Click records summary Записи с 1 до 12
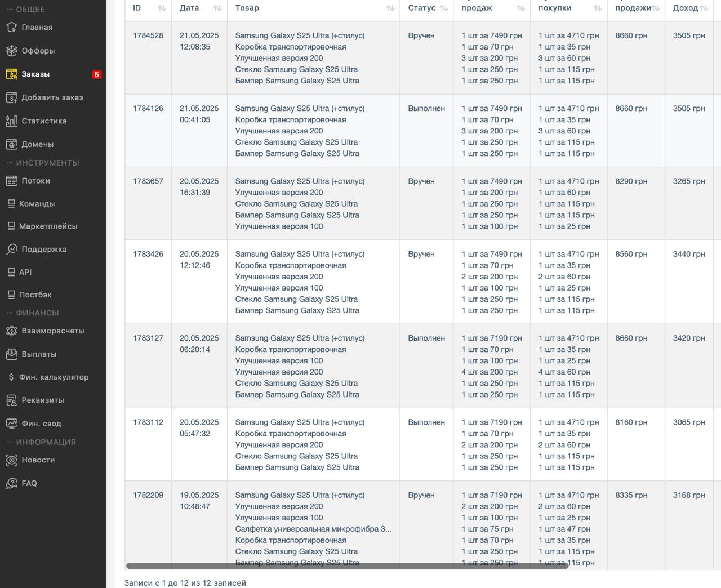Viewport: 721px width, 588px height. point(185,583)
